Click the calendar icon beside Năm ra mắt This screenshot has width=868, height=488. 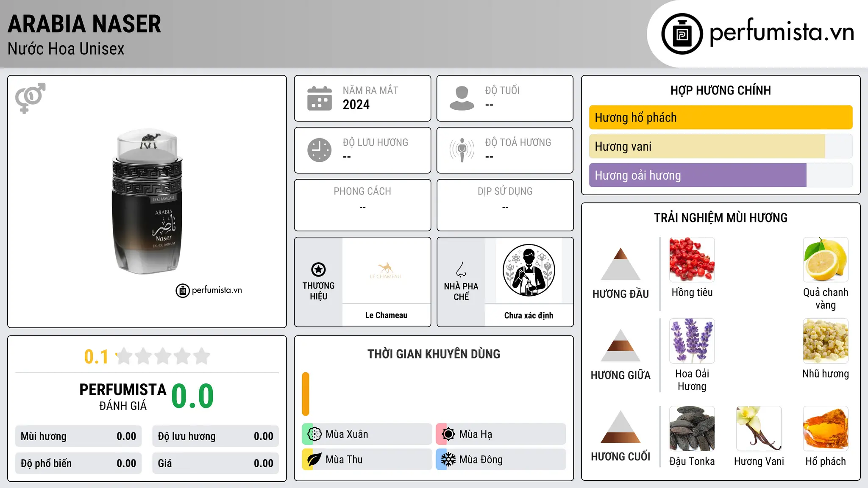click(320, 98)
